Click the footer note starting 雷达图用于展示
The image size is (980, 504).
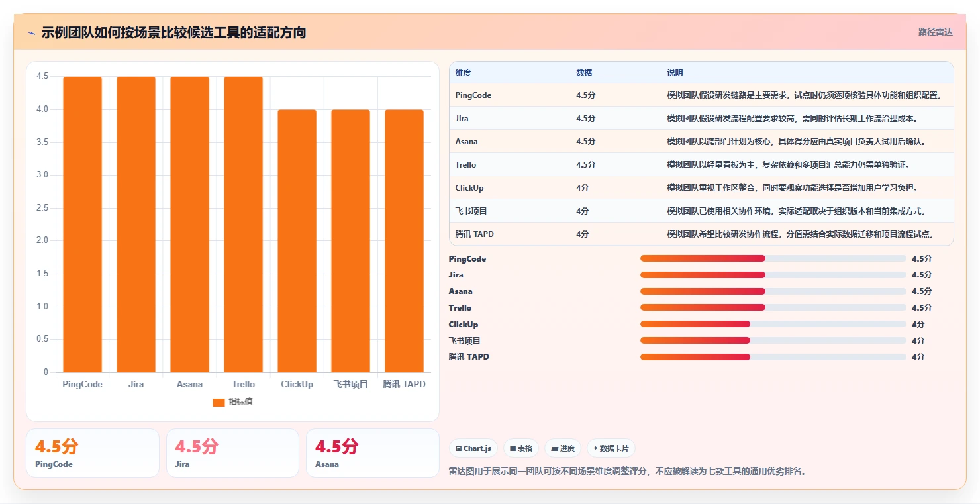tap(627, 472)
